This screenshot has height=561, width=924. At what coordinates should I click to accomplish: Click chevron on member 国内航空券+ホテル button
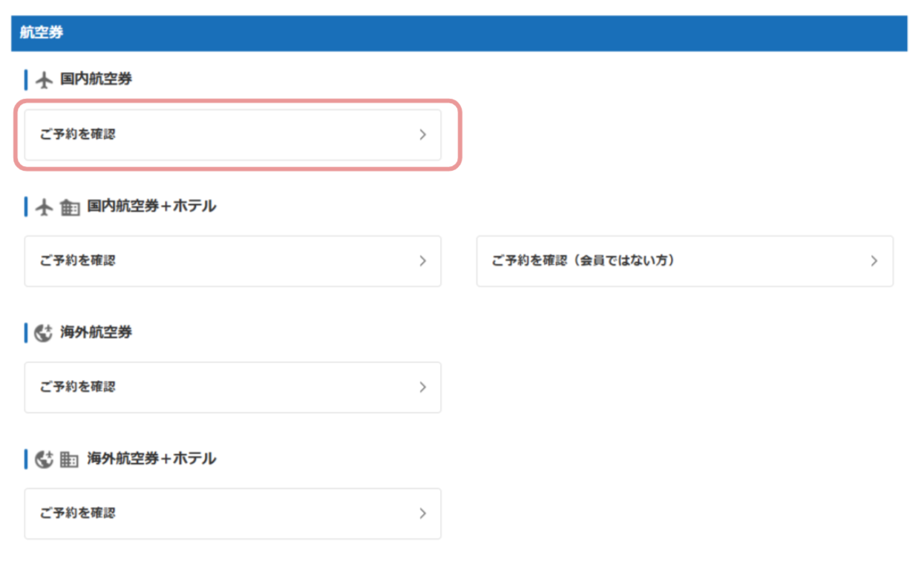[422, 261]
